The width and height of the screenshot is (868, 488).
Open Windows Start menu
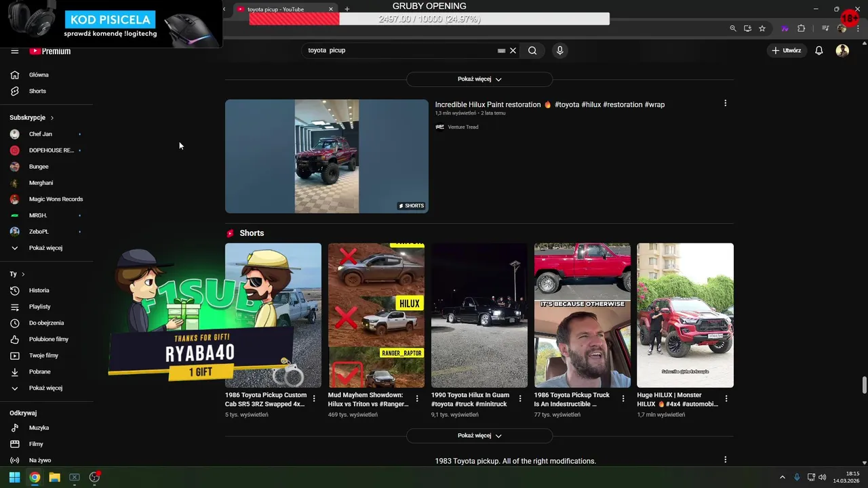point(14,477)
